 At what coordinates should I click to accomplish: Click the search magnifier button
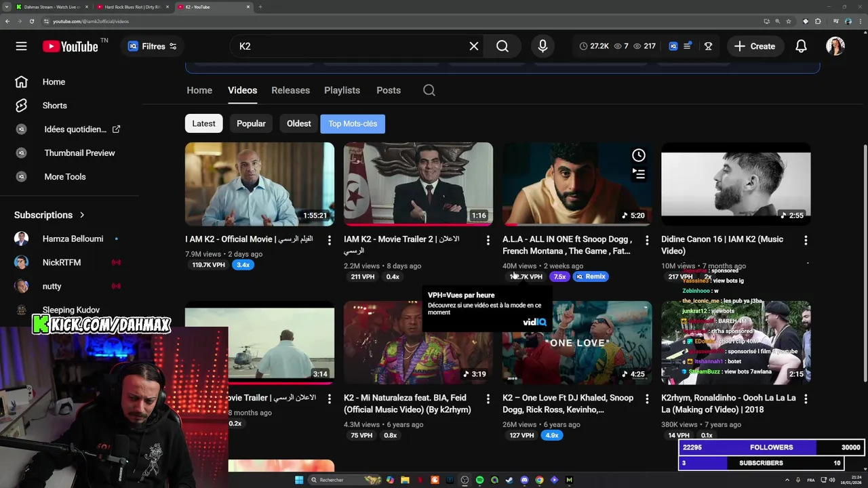(502, 46)
